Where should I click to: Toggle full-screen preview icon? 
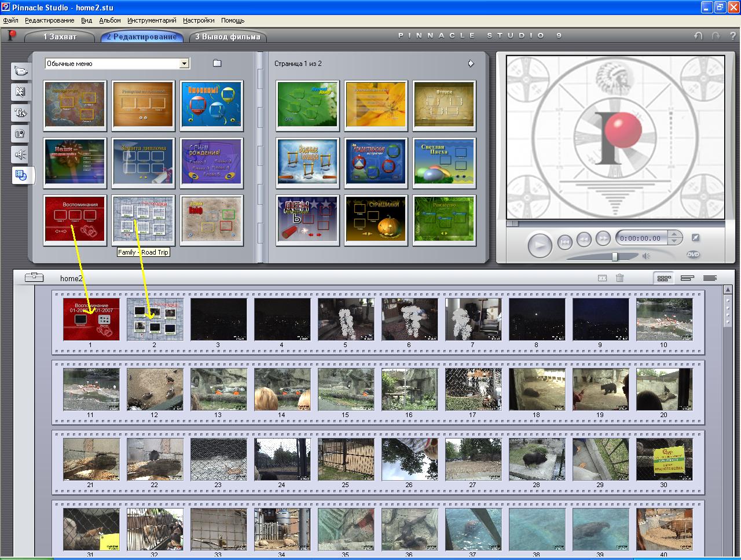[696, 238]
